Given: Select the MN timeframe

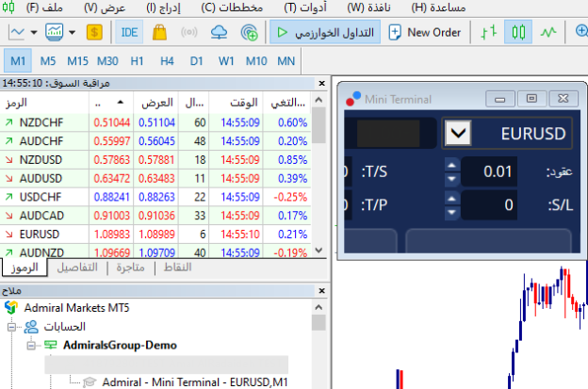Looking at the screenshot, I should click(286, 60).
